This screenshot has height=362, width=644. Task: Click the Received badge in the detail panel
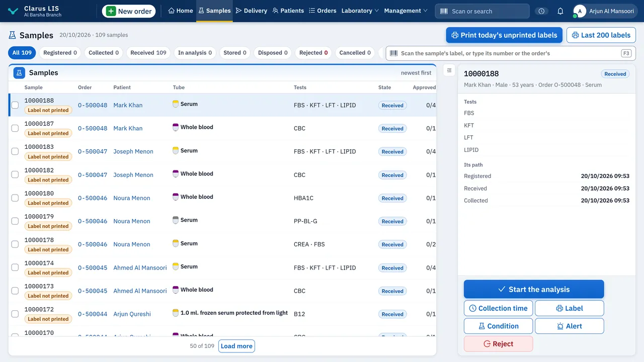point(615,74)
